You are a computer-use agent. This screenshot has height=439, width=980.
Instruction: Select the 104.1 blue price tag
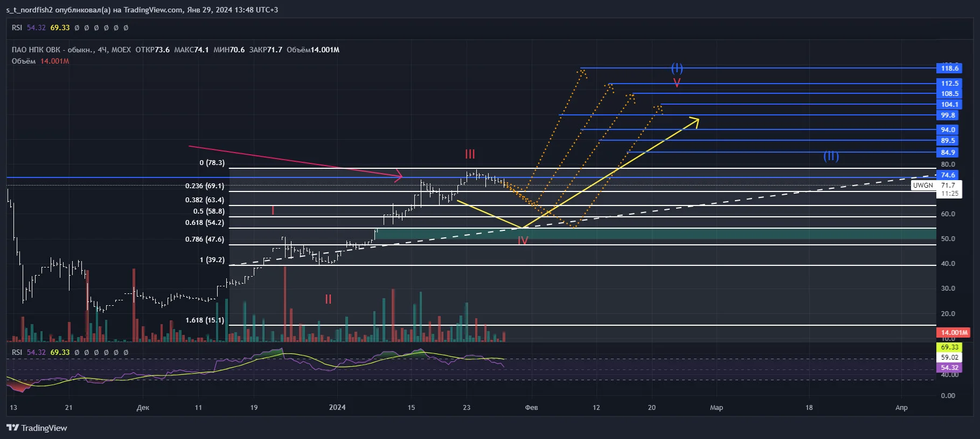point(950,104)
